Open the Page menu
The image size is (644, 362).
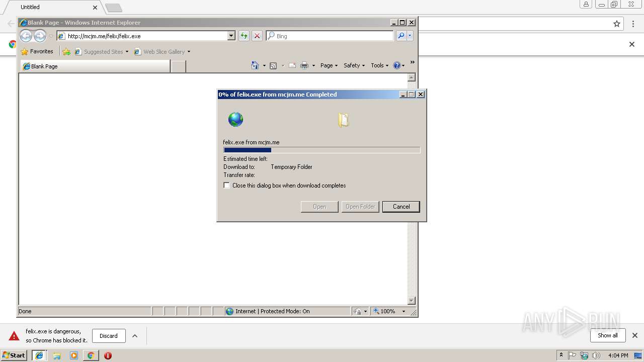(329, 65)
